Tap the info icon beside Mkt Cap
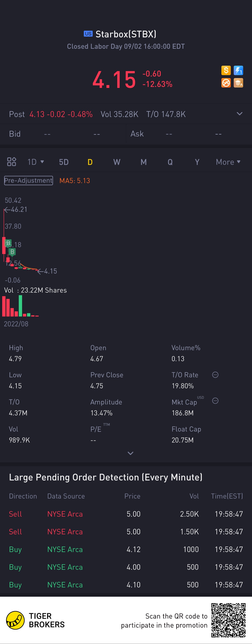 click(x=215, y=401)
